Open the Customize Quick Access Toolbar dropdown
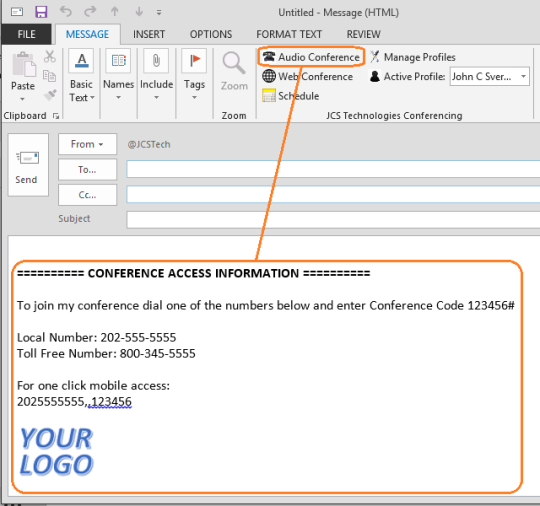 click(159, 12)
